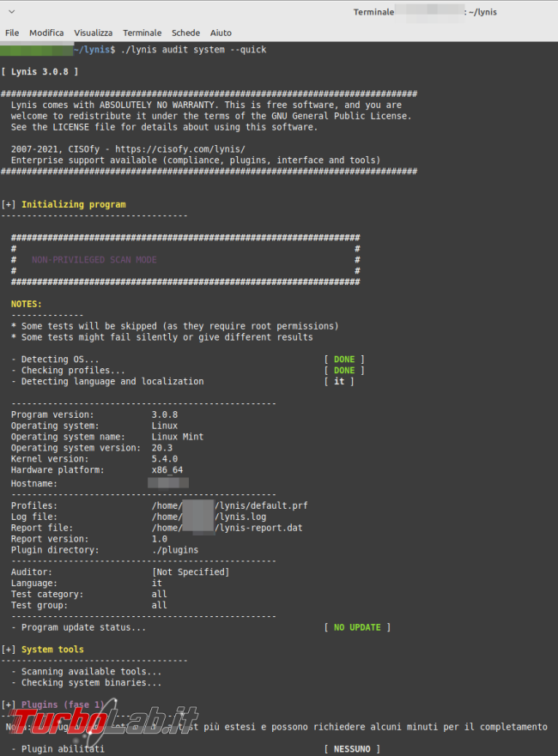Click 'See the LICENSE file' line
558x756 pixels.
tap(165, 127)
